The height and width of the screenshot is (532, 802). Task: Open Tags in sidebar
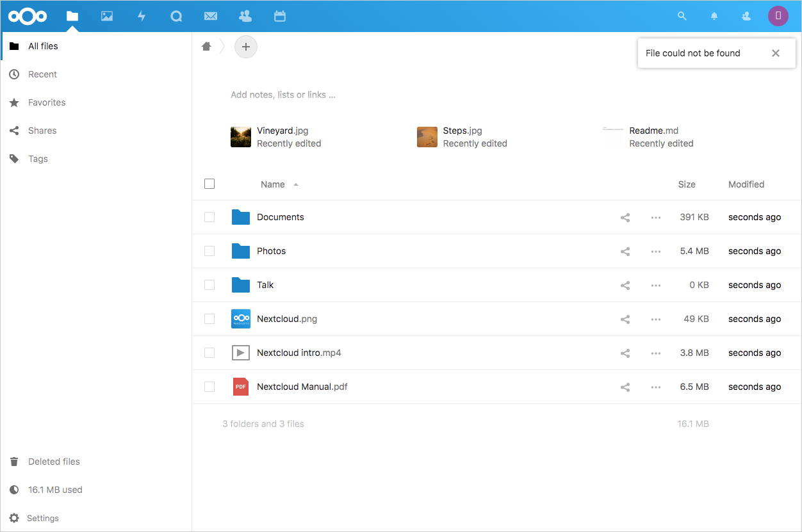click(96, 159)
